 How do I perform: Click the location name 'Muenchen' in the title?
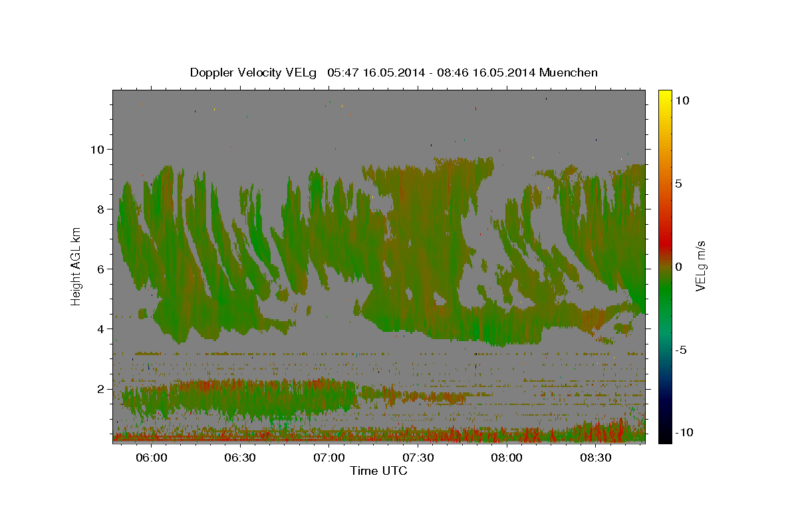click(569, 72)
